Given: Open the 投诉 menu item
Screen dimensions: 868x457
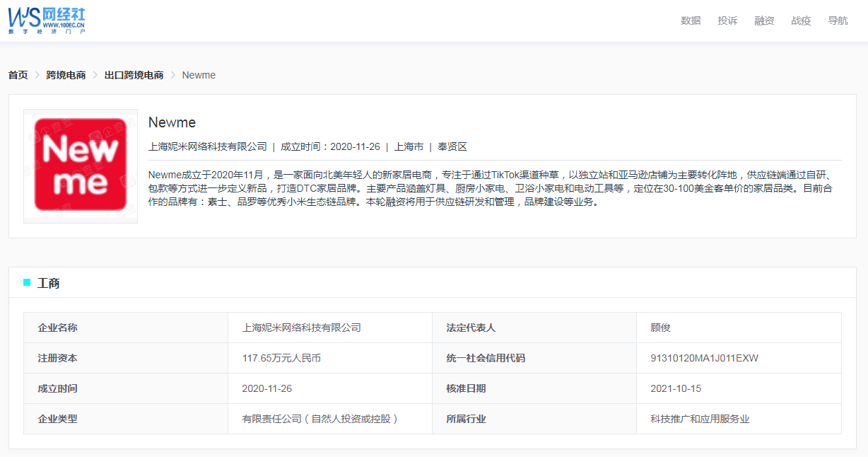Looking at the screenshot, I should pos(727,21).
